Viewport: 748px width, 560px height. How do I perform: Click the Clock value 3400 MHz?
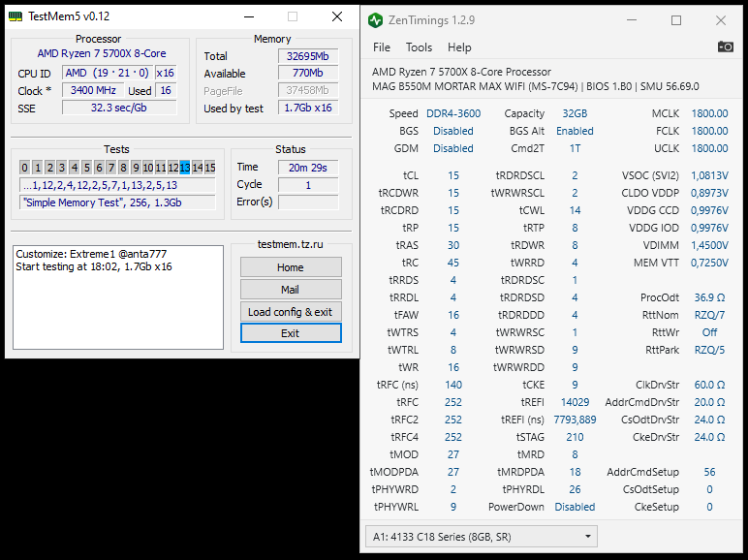point(93,90)
